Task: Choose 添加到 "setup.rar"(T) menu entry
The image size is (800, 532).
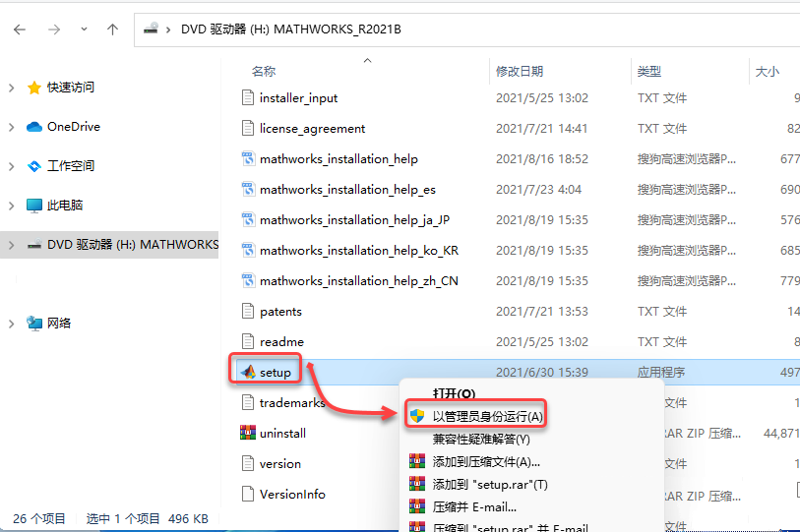Action: (x=490, y=485)
